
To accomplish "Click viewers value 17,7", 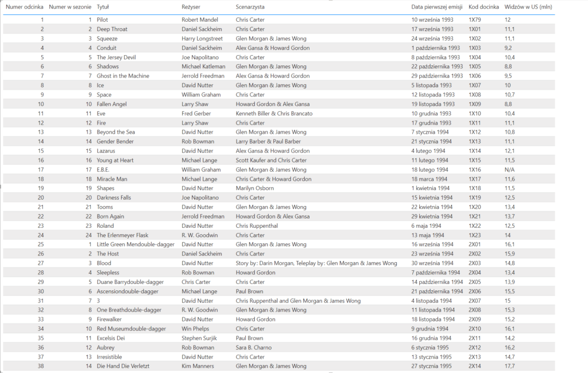I will pyautogui.click(x=510, y=366).
